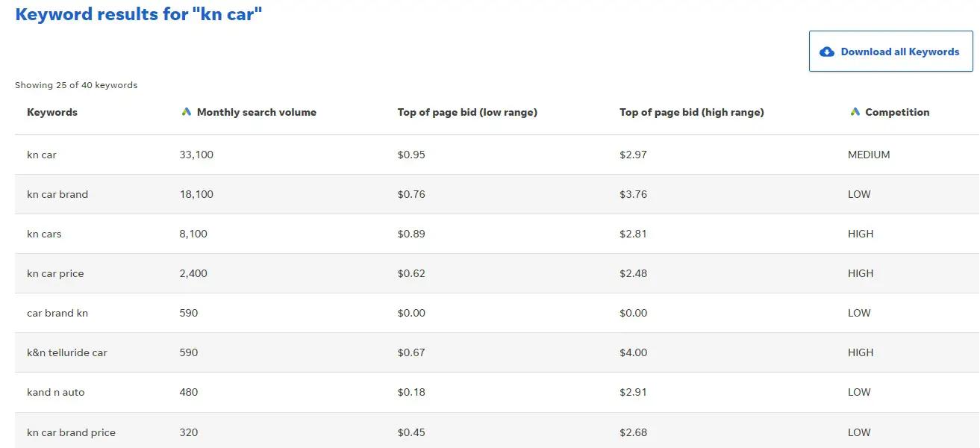Click the $0.95 low range bid
This screenshot has width=980, height=448.
[x=411, y=155]
